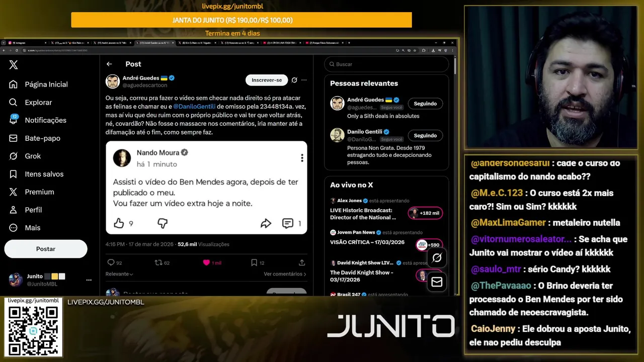
Task: Open the browser extensions puzzle icon
Action: click(424, 50)
